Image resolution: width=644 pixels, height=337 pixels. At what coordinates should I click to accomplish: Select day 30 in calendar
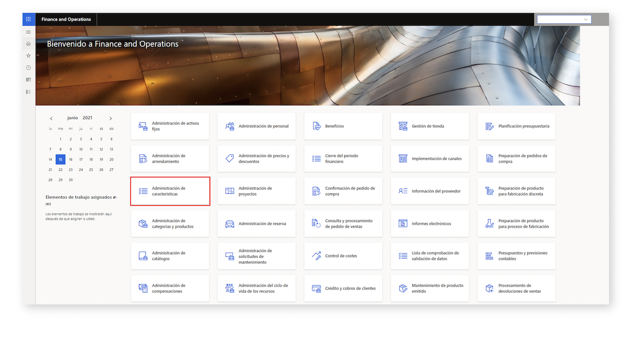pyautogui.click(x=71, y=180)
